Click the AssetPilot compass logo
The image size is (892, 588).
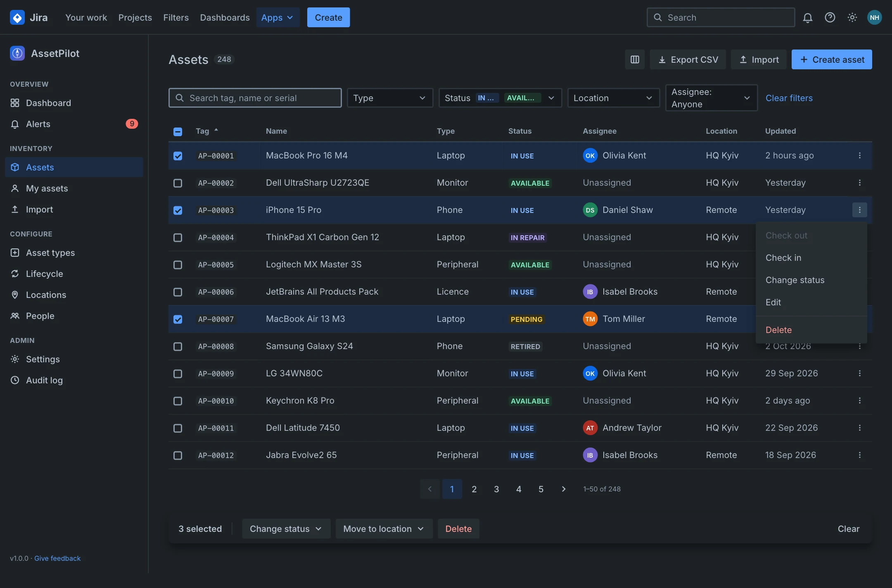coord(17,53)
